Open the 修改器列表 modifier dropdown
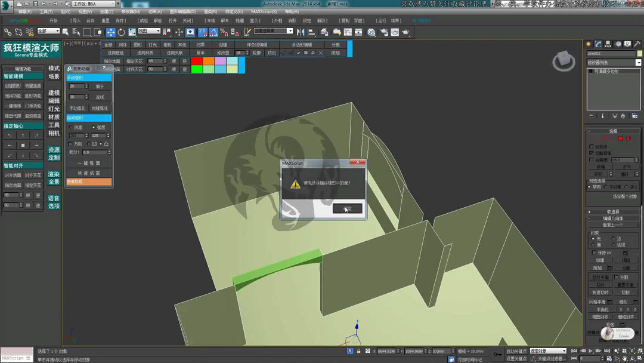Image resolution: width=644 pixels, height=363 pixels. pos(611,61)
